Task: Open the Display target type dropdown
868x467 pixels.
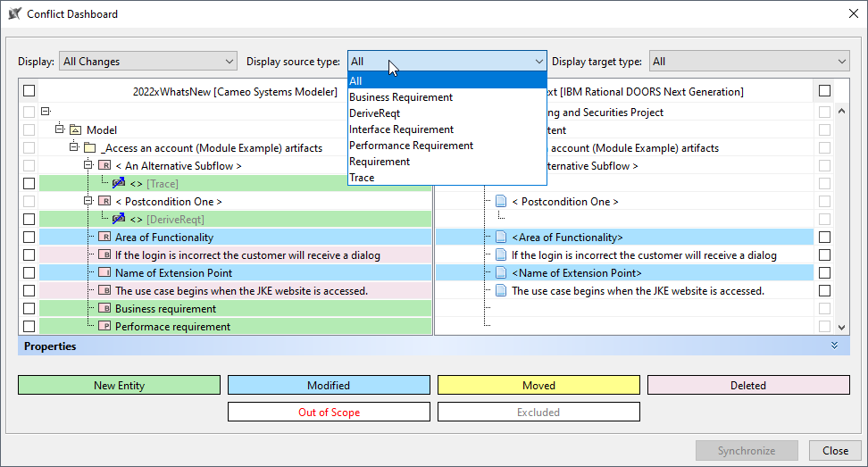Action: click(x=749, y=62)
